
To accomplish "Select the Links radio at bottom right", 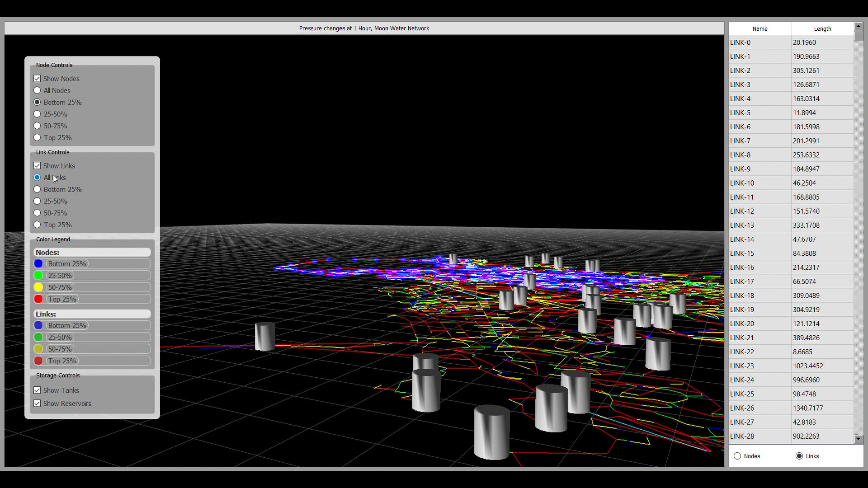I will tap(798, 456).
